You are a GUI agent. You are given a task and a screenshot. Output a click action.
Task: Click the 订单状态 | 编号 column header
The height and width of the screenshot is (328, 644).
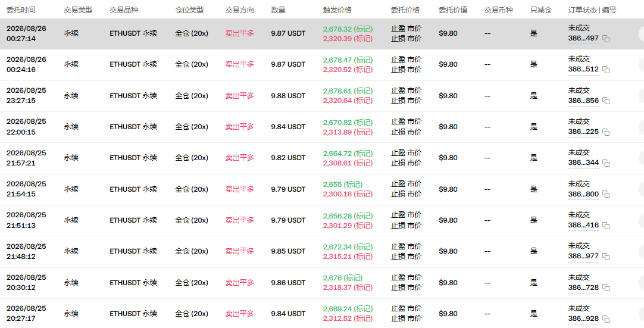[x=592, y=10]
